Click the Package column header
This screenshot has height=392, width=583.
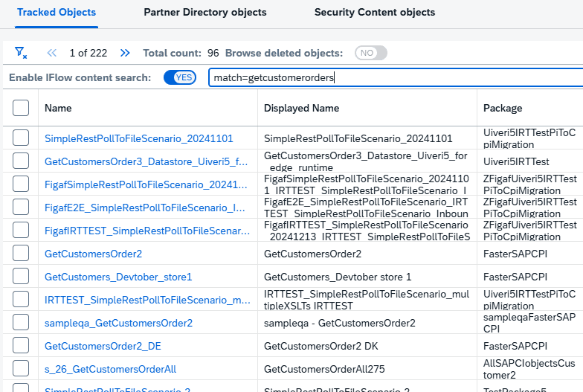pyautogui.click(x=503, y=108)
